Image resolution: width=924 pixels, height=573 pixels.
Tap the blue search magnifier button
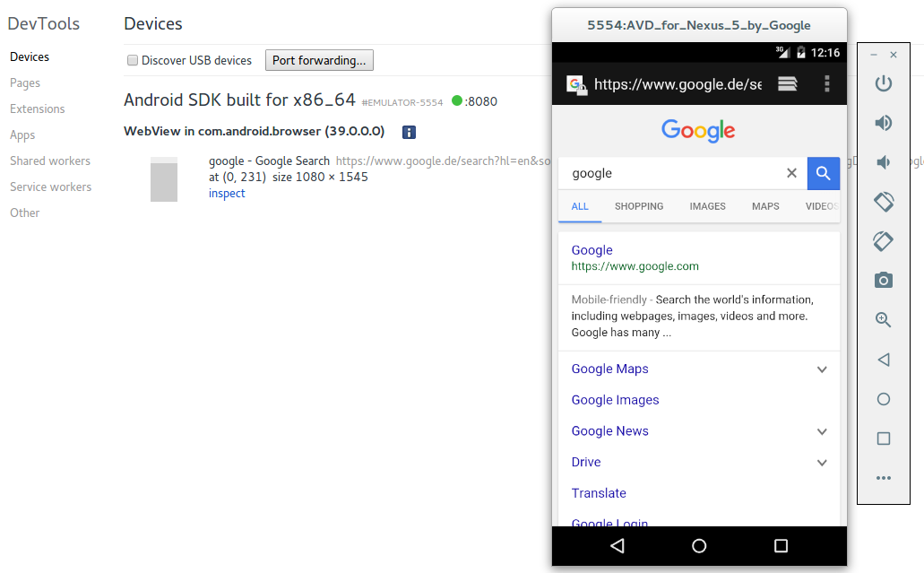pyautogui.click(x=824, y=173)
